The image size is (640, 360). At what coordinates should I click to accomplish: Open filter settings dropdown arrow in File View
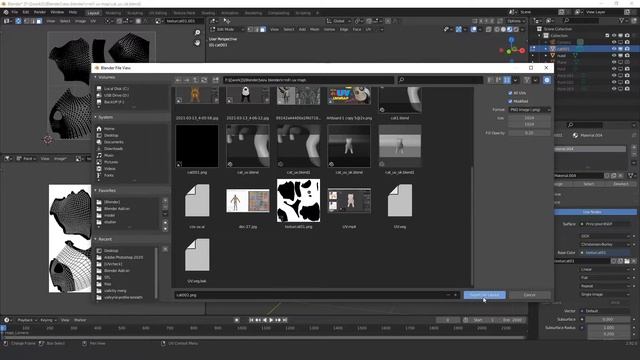click(x=535, y=80)
